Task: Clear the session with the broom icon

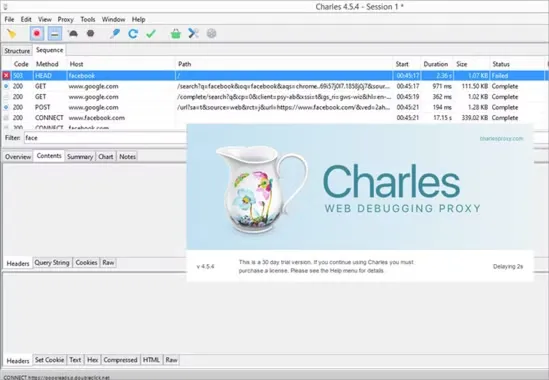Action: point(11,34)
